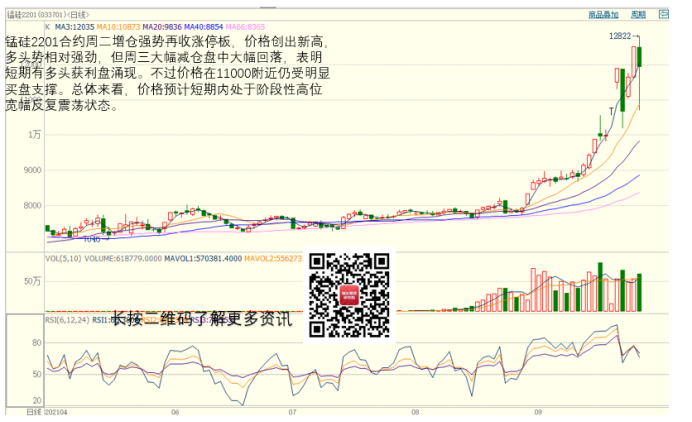The height and width of the screenshot is (422, 692).
Task: Click the 12822 high price marker
Action: tap(620, 36)
